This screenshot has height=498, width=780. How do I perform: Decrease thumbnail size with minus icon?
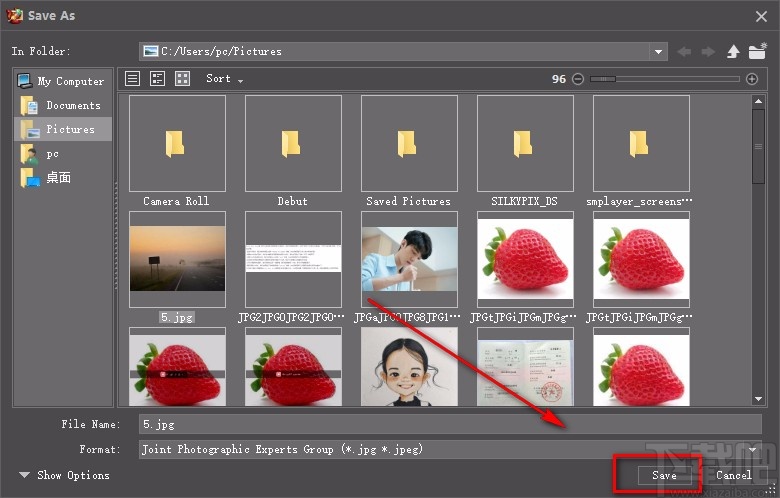(578, 79)
